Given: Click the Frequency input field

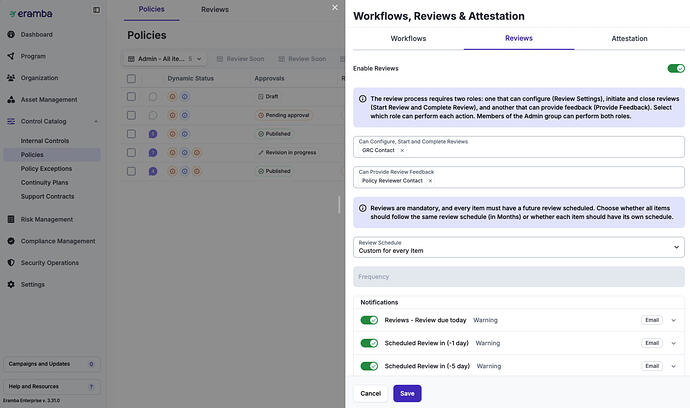Looking at the screenshot, I should [519, 277].
